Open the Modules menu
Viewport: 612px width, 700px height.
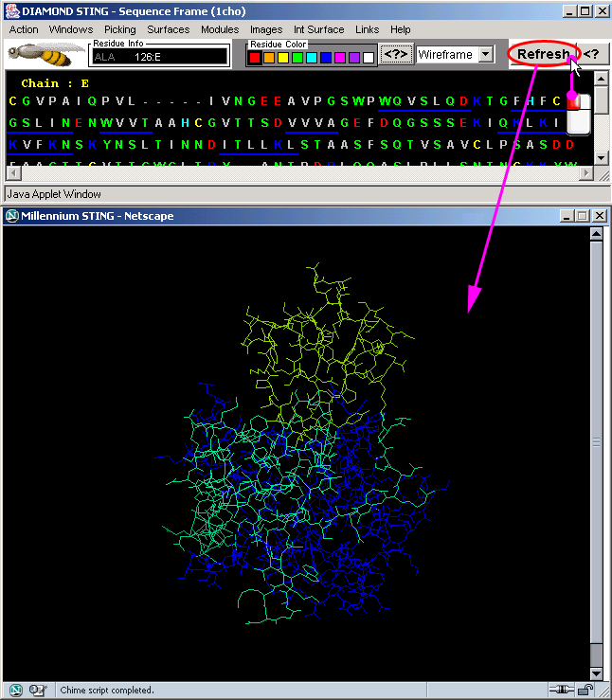pyautogui.click(x=220, y=29)
